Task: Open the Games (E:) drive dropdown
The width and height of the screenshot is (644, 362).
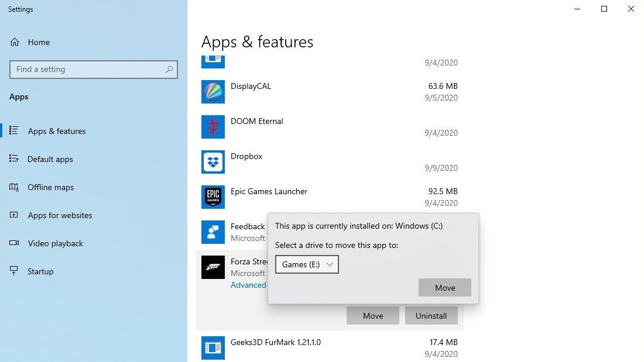Action: point(307,264)
